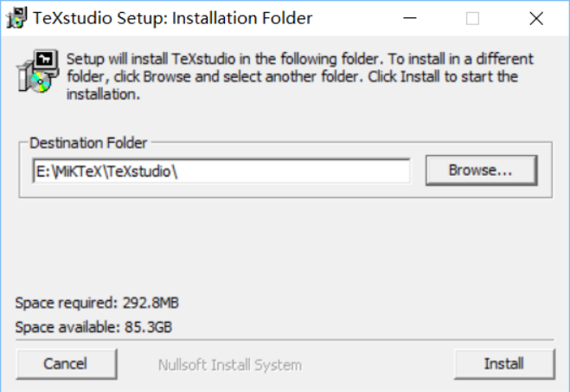Click the large computer-and-CD installer icon
This screenshot has width=570, height=392.
tap(38, 71)
